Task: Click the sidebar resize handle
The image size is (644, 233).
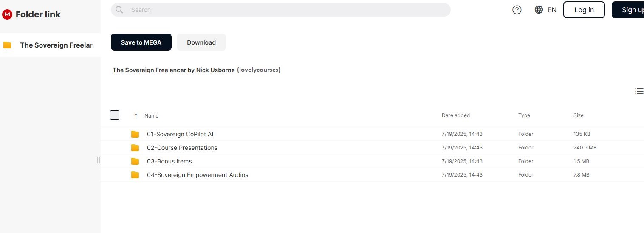Action: [x=99, y=160]
